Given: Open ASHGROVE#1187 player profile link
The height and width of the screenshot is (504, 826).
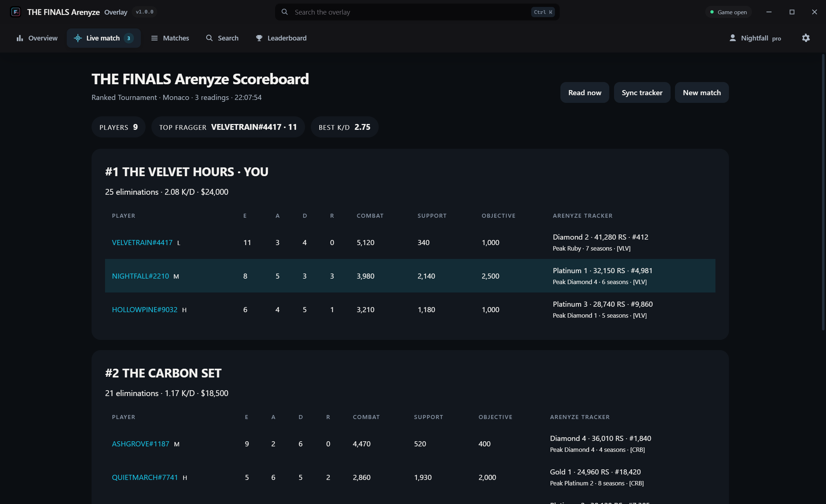Looking at the screenshot, I should tap(140, 444).
